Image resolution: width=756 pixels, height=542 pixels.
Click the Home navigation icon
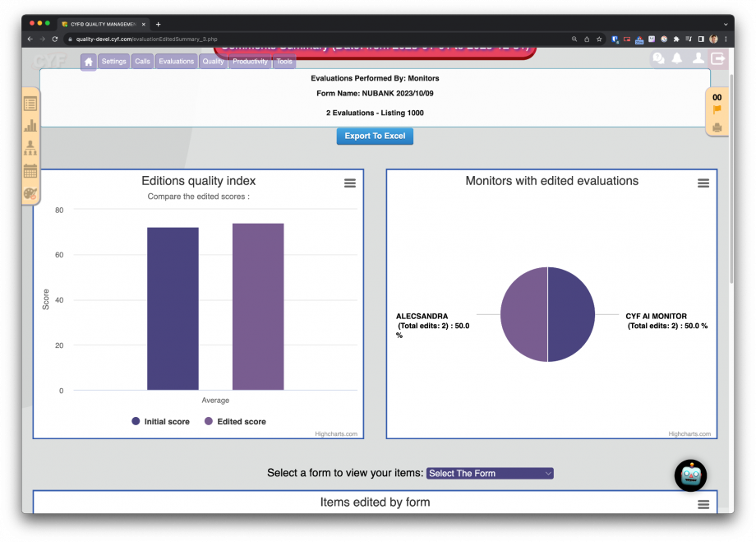pyautogui.click(x=88, y=62)
